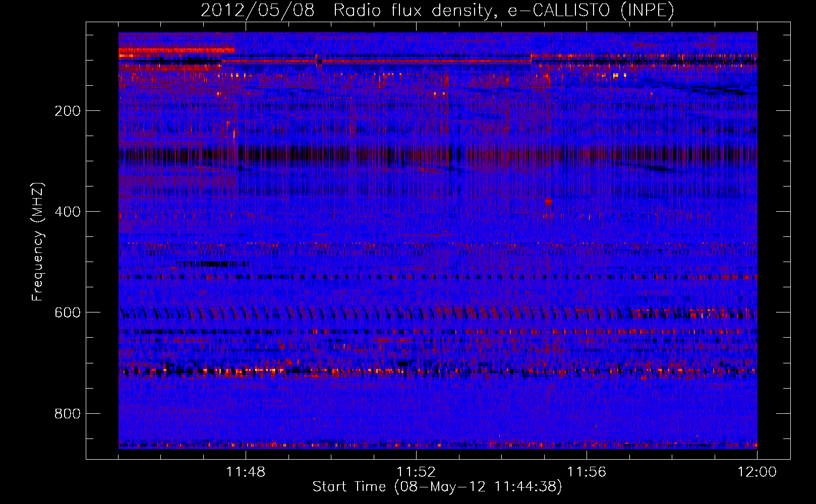The width and height of the screenshot is (816, 504).
Task: Click the 200 frequency tick label
Action: [68, 111]
